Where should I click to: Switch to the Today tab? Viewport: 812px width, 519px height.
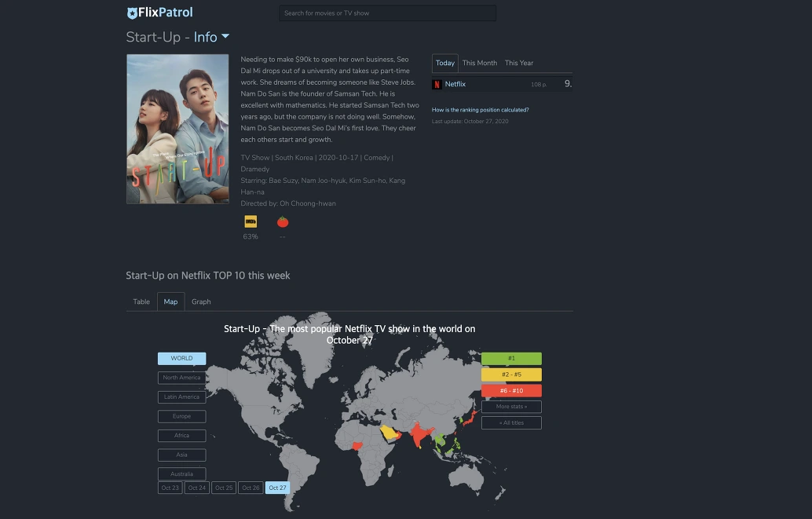tap(444, 63)
